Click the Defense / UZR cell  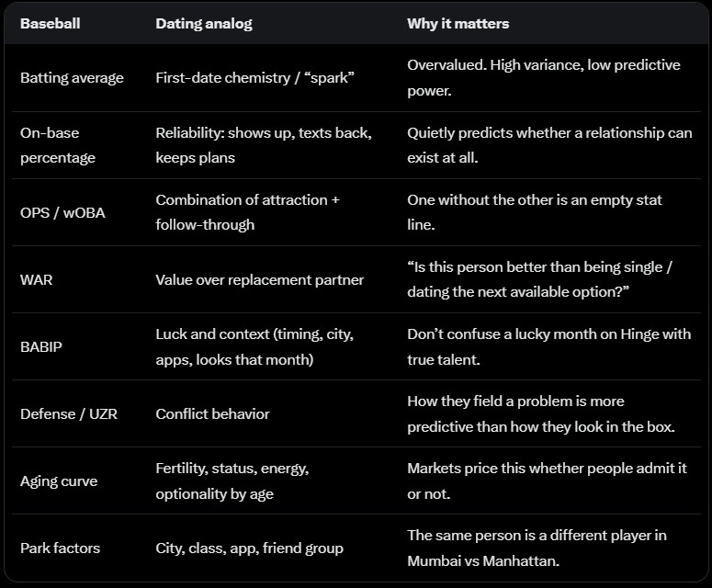tap(69, 414)
